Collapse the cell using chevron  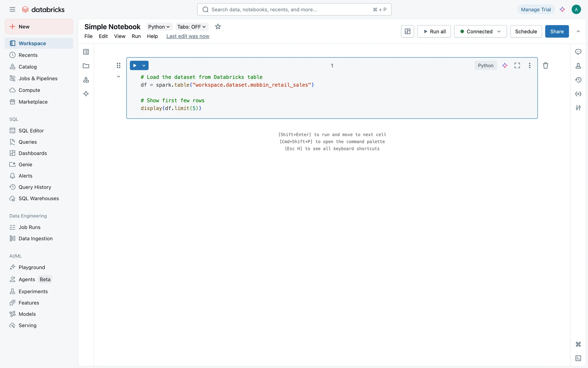pyautogui.click(x=119, y=77)
